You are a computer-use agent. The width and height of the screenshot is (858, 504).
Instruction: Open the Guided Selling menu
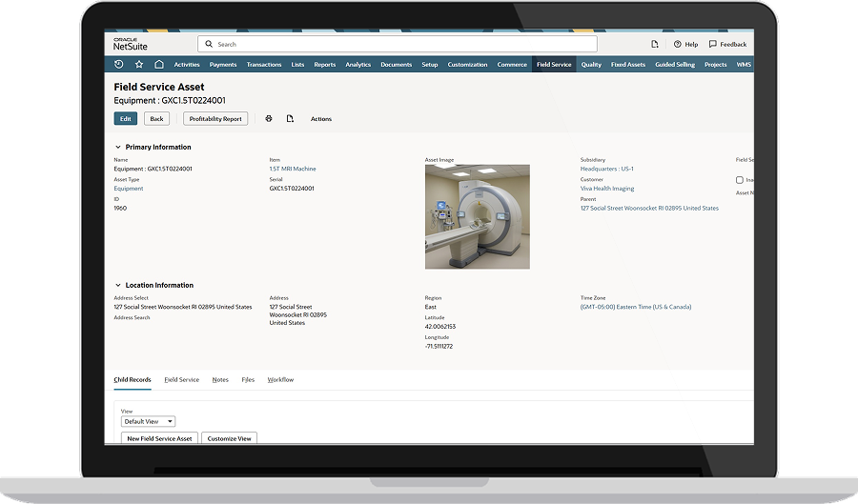pyautogui.click(x=675, y=65)
